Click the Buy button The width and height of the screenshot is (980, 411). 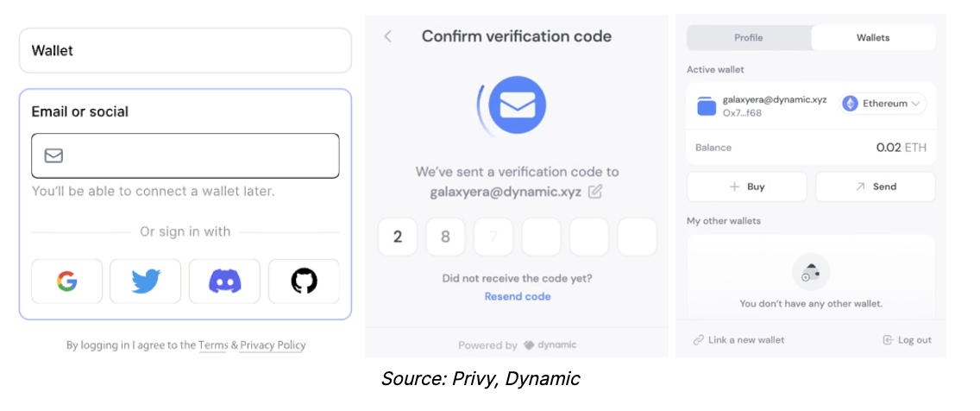[x=747, y=187]
